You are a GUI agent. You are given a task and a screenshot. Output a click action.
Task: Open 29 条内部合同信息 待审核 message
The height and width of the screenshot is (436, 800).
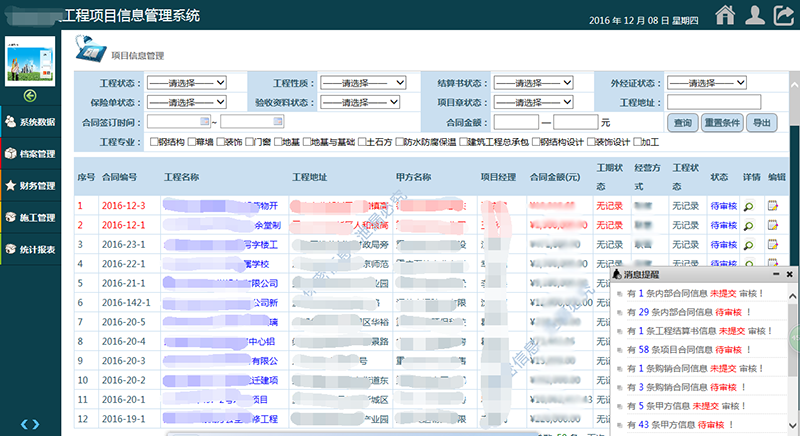[689, 312]
